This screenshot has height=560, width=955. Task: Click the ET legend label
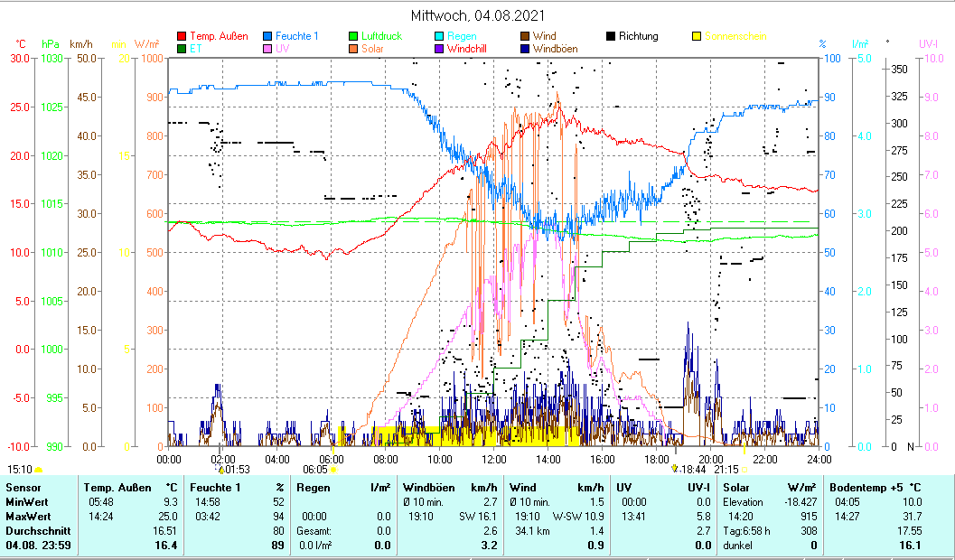[x=195, y=49]
